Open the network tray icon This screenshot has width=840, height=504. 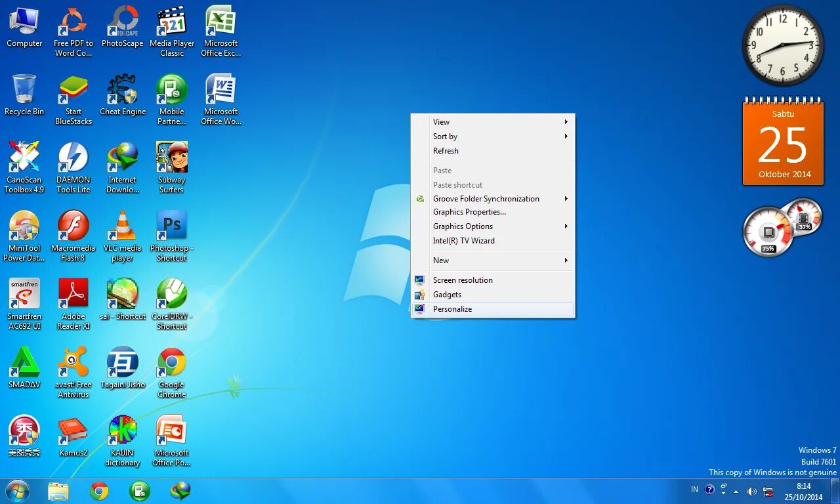click(x=768, y=492)
